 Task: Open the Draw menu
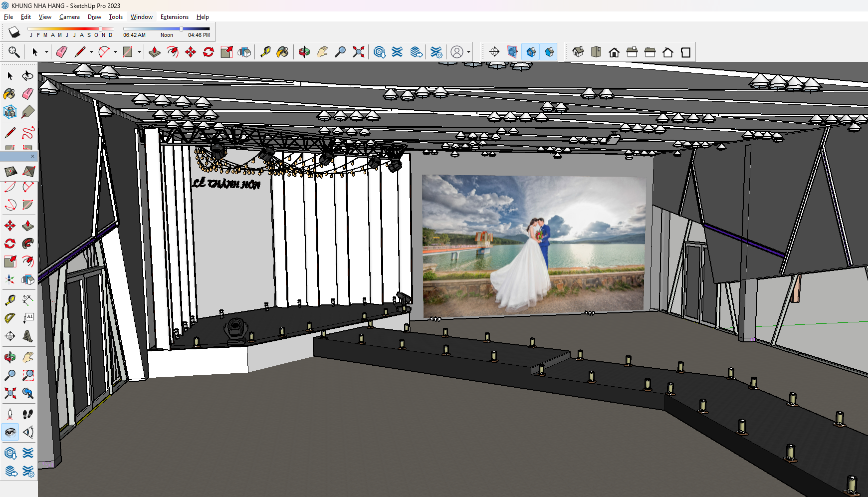pyautogui.click(x=94, y=17)
